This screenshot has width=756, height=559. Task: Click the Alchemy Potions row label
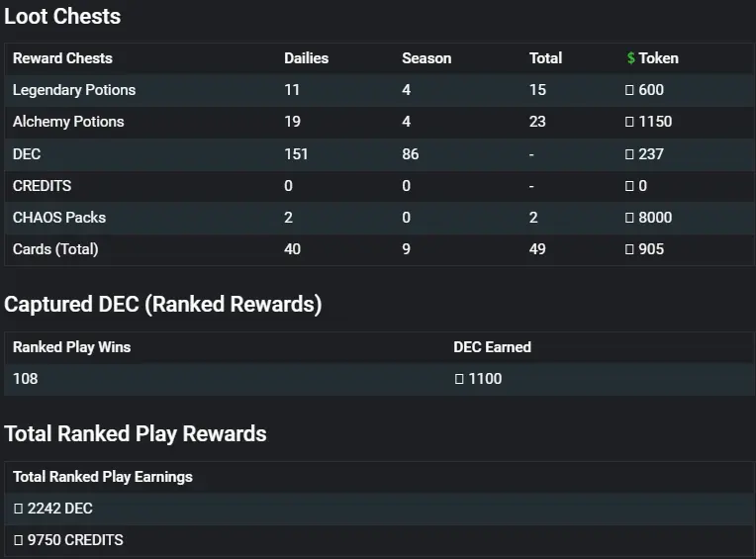68,122
